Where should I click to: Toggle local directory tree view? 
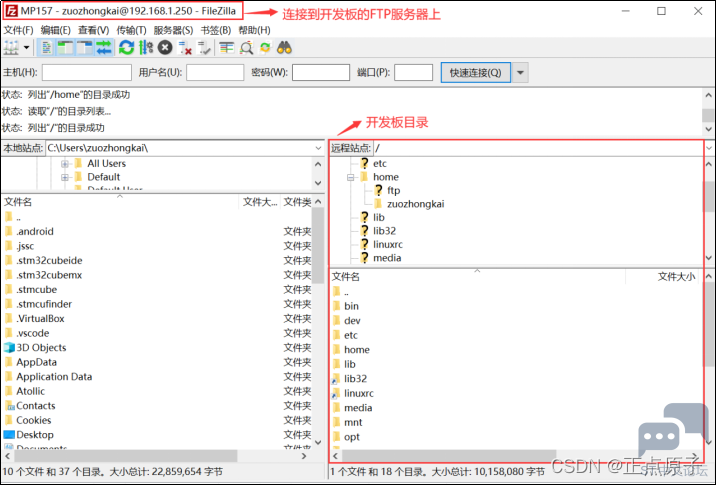click(64, 48)
